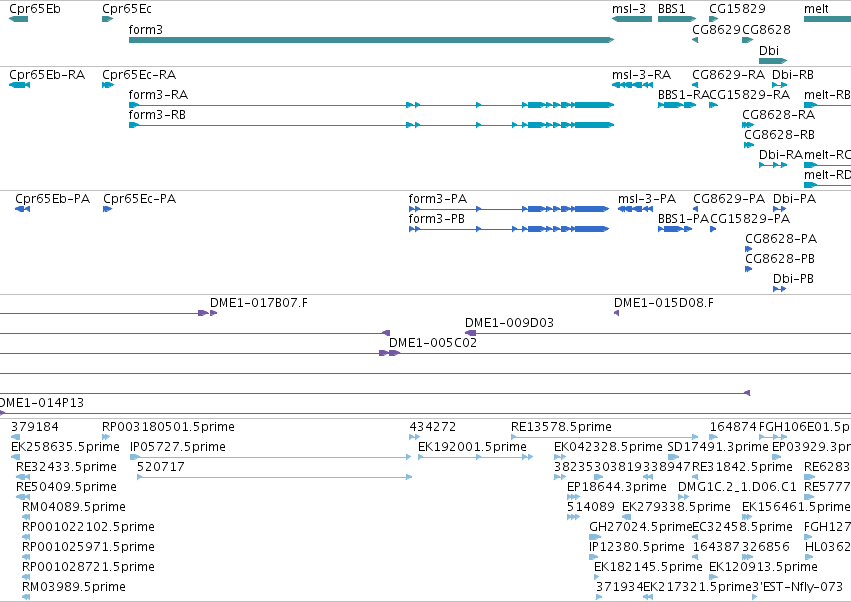The width and height of the screenshot is (851, 602).
Task: Click the EK042328.5prime EST label
Action: click(x=608, y=447)
